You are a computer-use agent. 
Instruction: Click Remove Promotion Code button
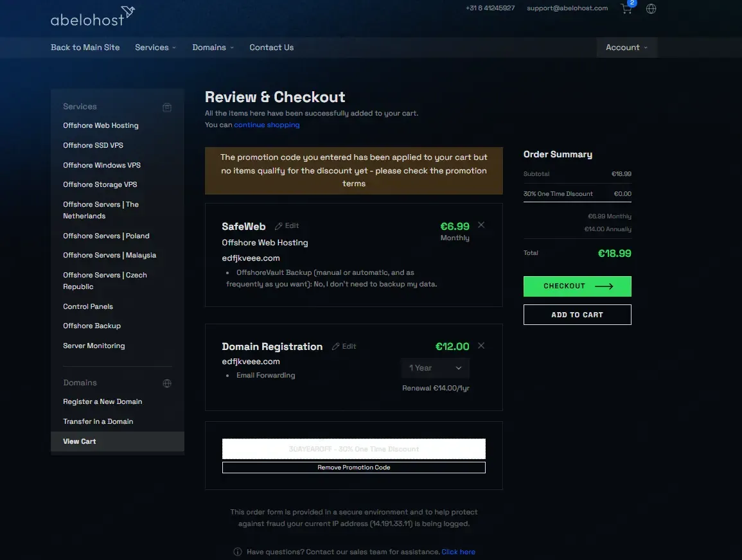tap(354, 468)
